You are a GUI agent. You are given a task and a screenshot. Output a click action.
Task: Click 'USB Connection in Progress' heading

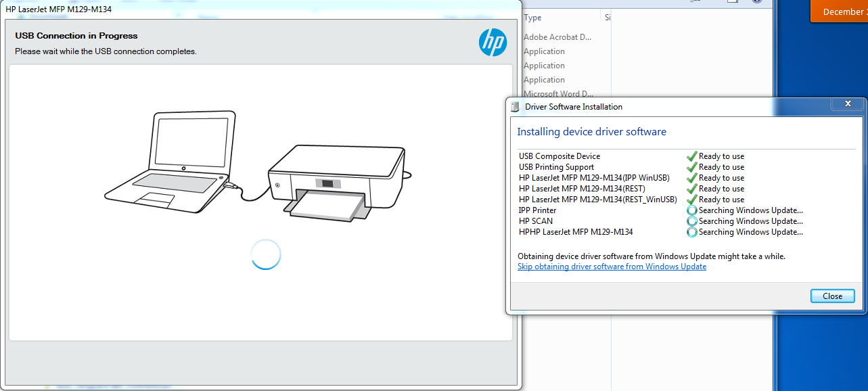pos(76,36)
